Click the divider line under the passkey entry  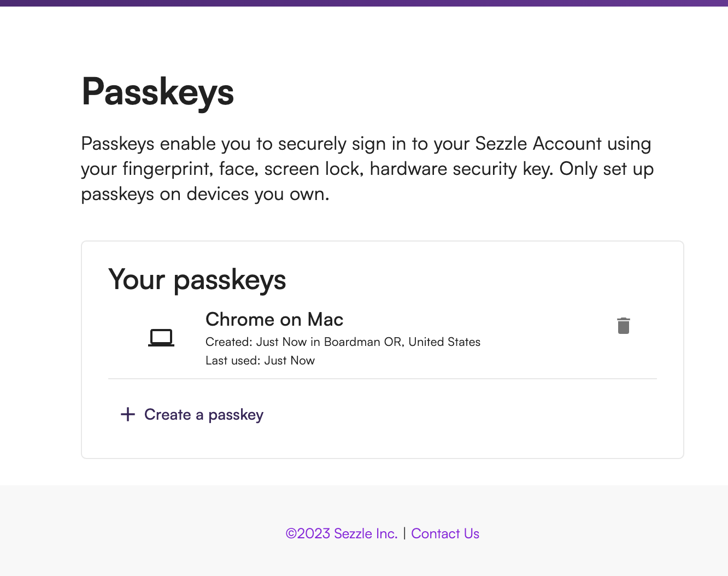[x=383, y=379]
